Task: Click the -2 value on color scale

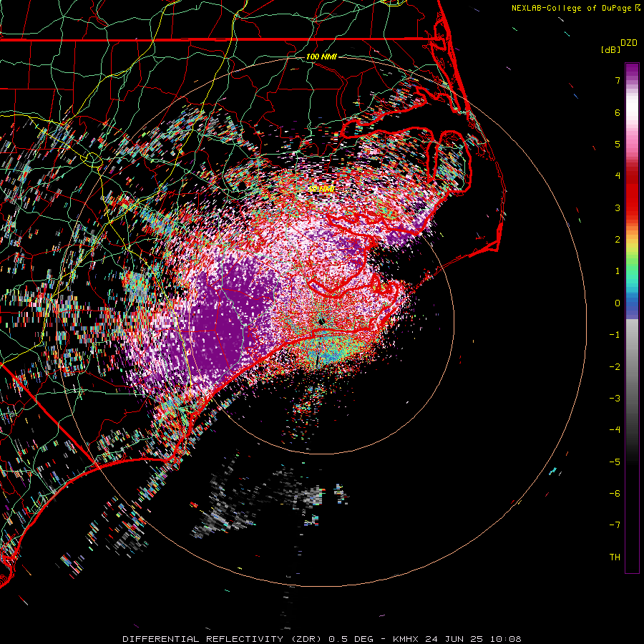Action: 615,367
